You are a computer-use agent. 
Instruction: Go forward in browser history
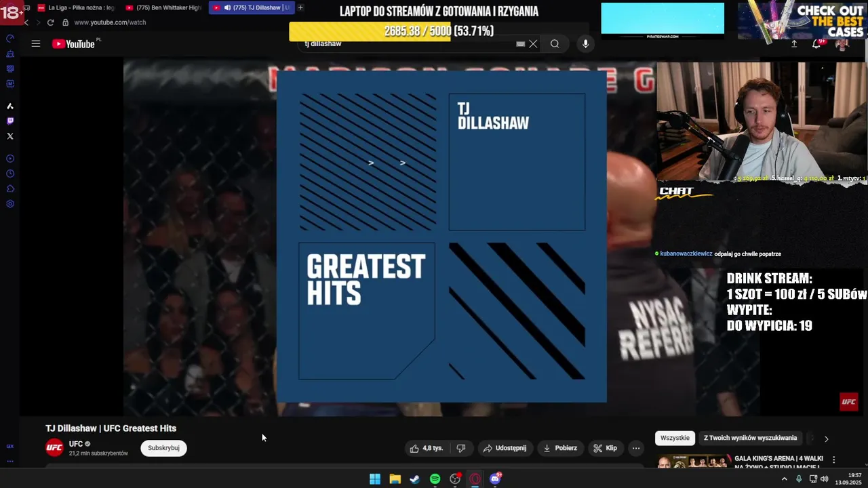click(x=38, y=22)
